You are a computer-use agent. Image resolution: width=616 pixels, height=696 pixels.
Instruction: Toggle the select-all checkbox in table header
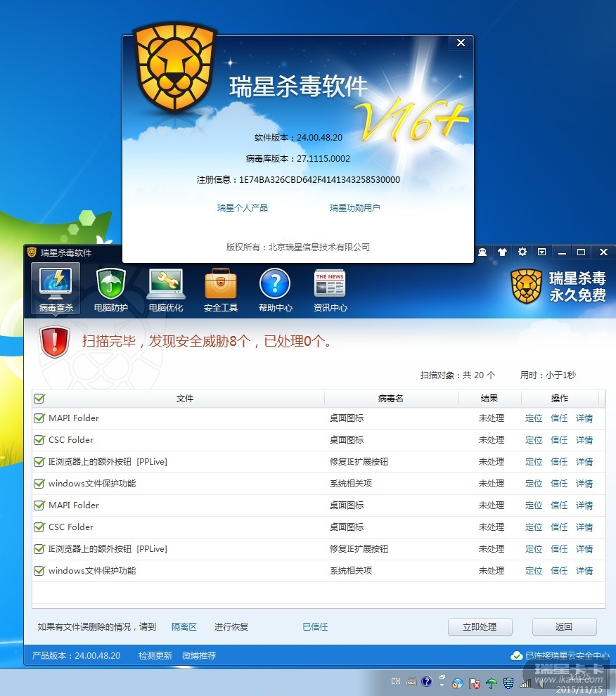point(39,398)
